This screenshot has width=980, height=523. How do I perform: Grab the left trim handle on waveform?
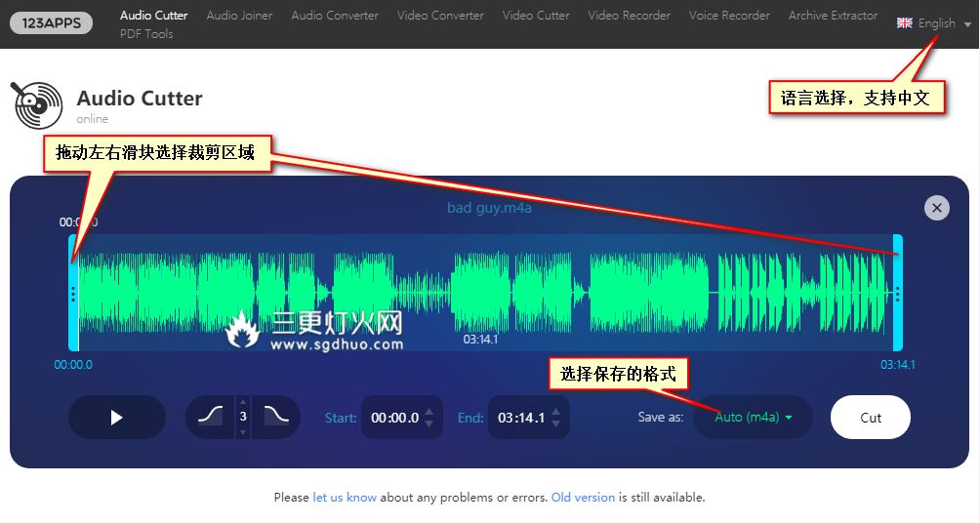pos(73,293)
